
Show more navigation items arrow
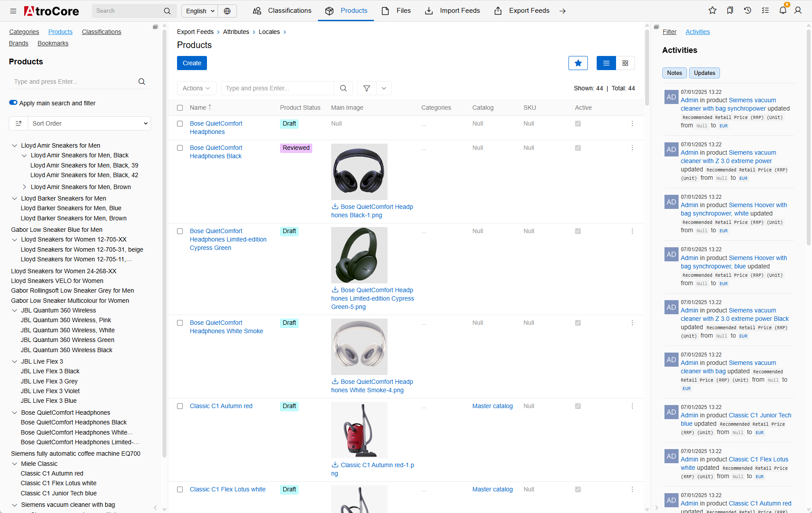click(x=563, y=11)
